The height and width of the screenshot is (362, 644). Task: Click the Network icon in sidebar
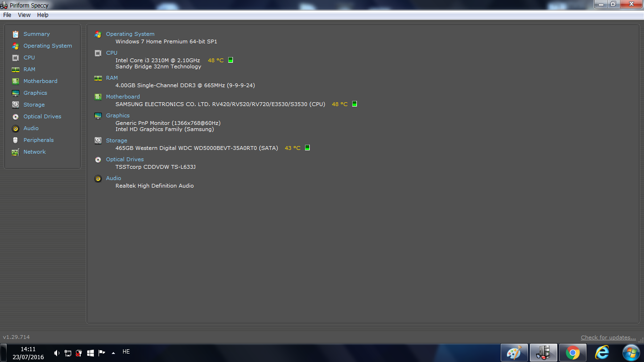click(16, 152)
